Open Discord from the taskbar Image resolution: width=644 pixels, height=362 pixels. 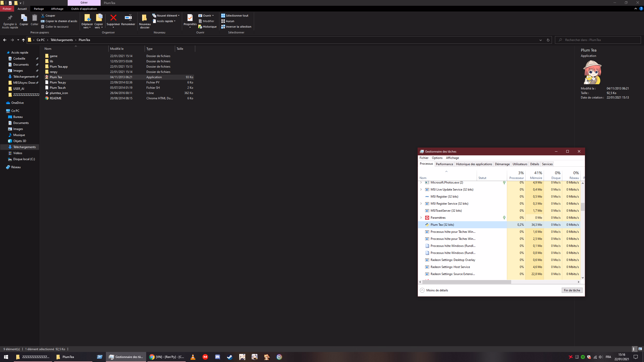tap(218, 357)
